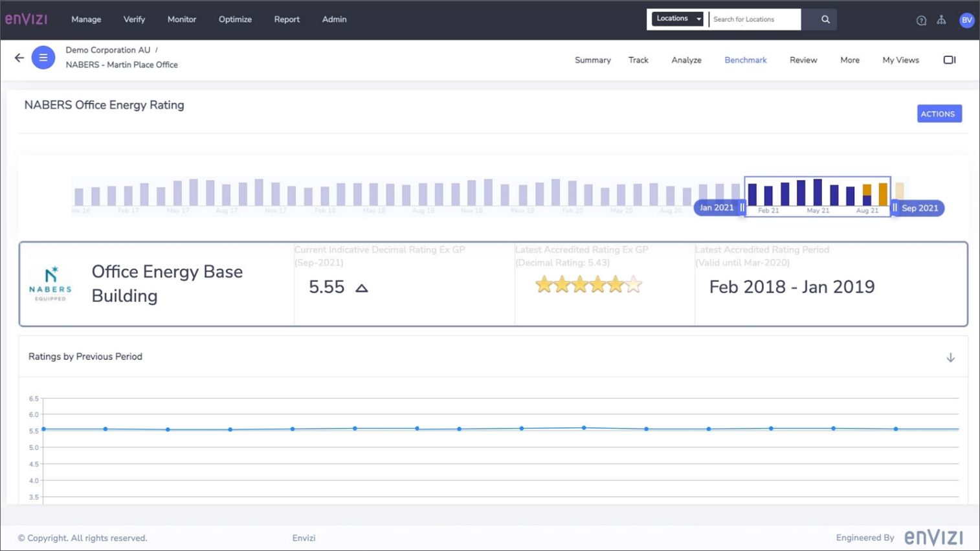
Task: Click the May 21 label in timeline
Action: point(818,210)
